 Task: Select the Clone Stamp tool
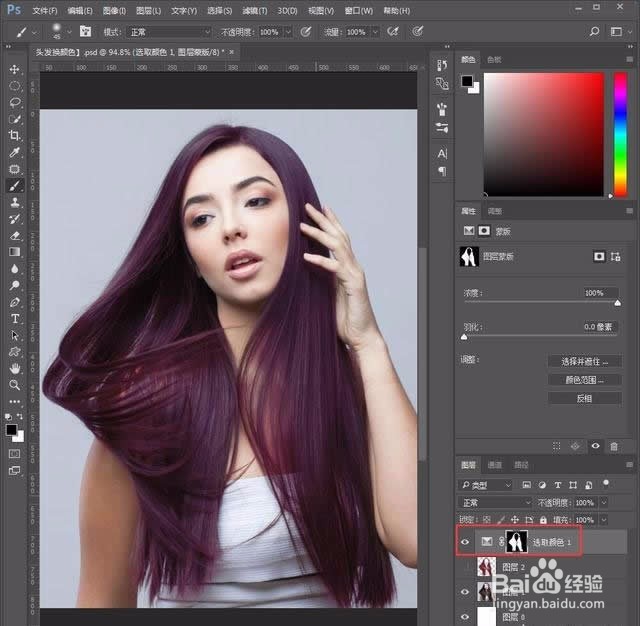[15, 202]
